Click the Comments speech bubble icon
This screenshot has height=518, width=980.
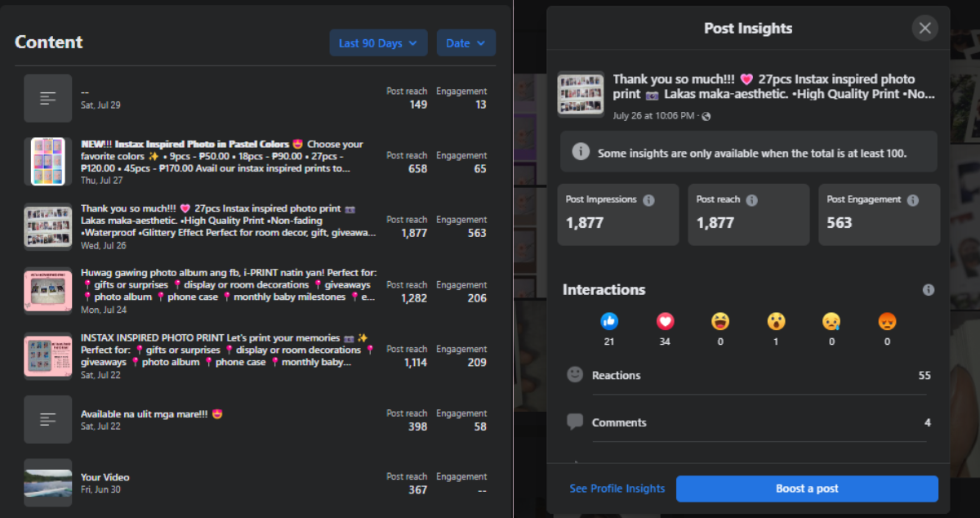tap(575, 422)
